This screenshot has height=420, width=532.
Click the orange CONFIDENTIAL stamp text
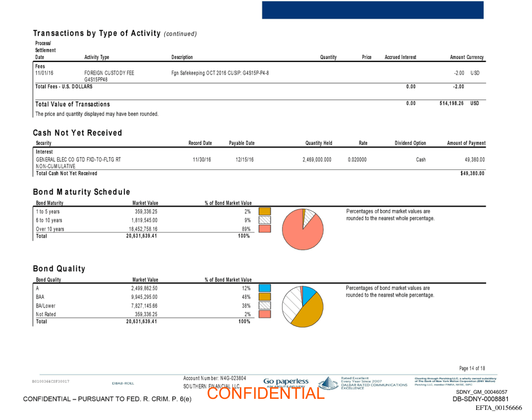click(265, 393)
